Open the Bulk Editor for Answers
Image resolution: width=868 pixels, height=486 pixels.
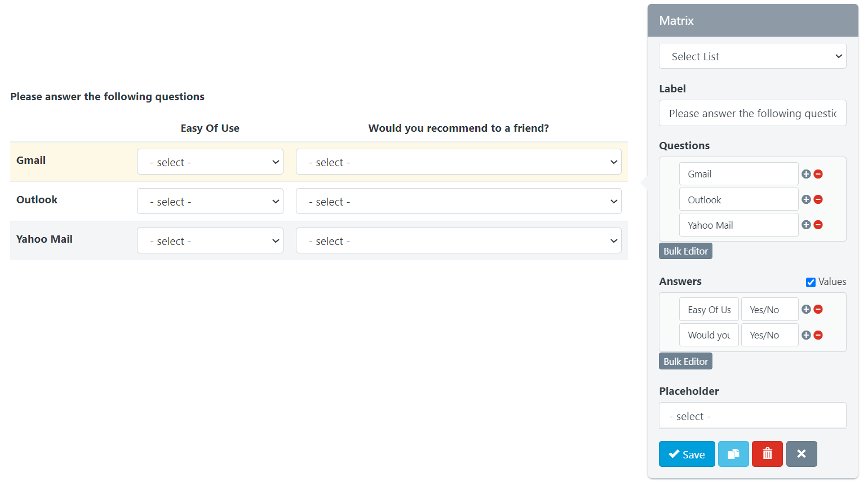coord(685,362)
